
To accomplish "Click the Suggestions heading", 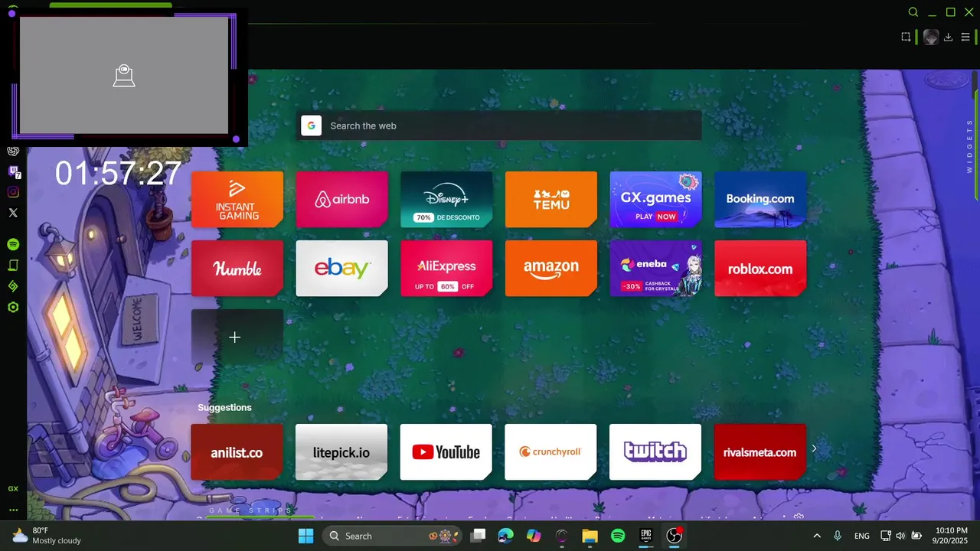I will click(x=224, y=407).
